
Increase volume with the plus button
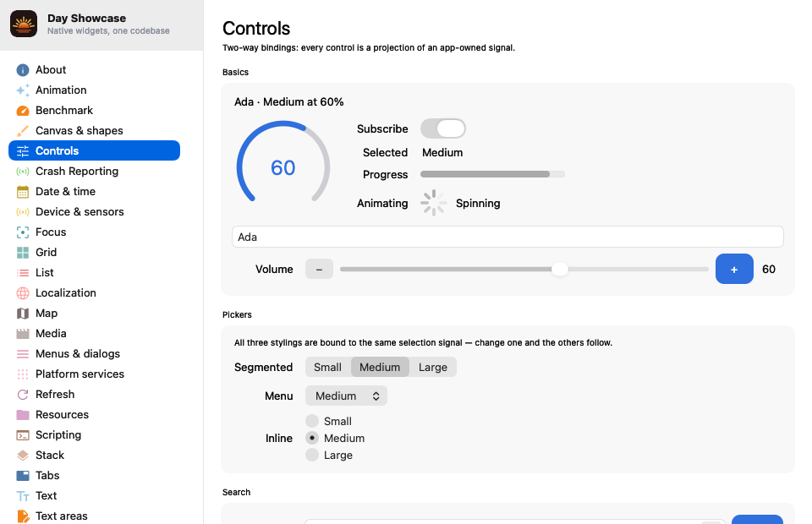[734, 269]
